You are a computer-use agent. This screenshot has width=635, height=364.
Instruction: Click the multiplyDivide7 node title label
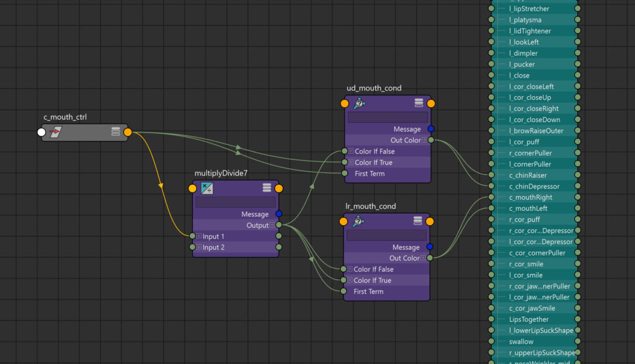(x=221, y=173)
